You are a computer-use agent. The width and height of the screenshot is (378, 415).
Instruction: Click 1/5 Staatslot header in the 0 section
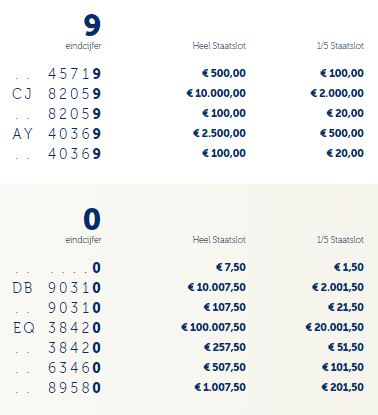coord(340,240)
